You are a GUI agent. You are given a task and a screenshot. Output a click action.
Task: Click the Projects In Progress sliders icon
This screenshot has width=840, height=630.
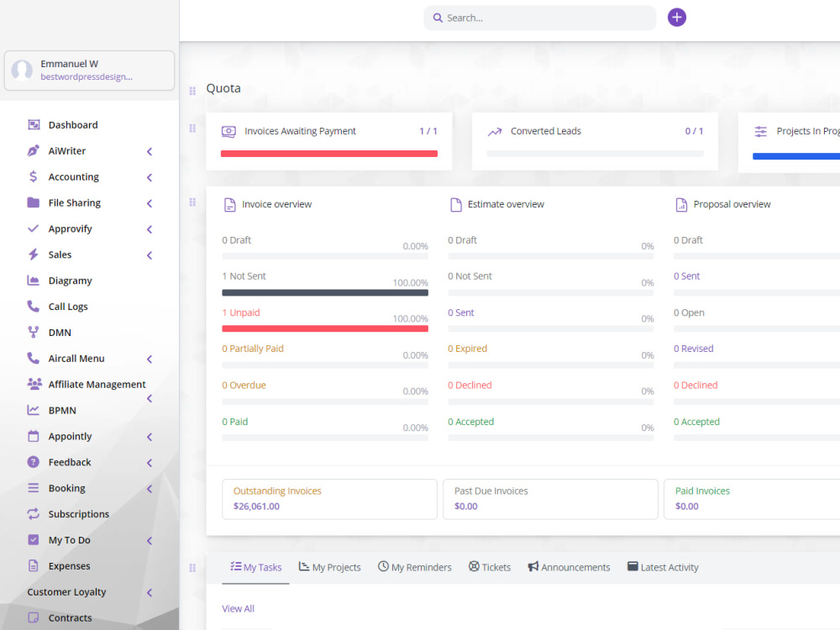coord(761,131)
